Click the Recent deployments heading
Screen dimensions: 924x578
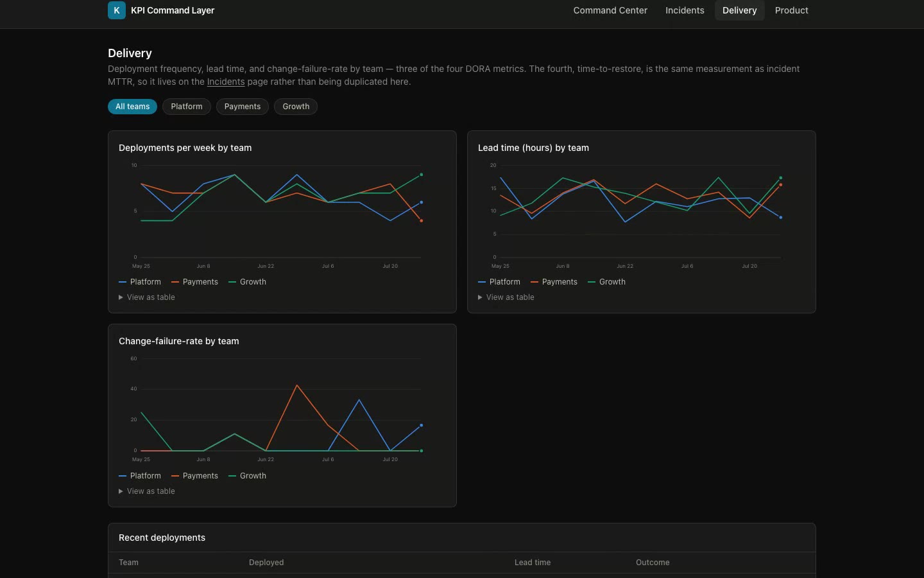(x=162, y=538)
